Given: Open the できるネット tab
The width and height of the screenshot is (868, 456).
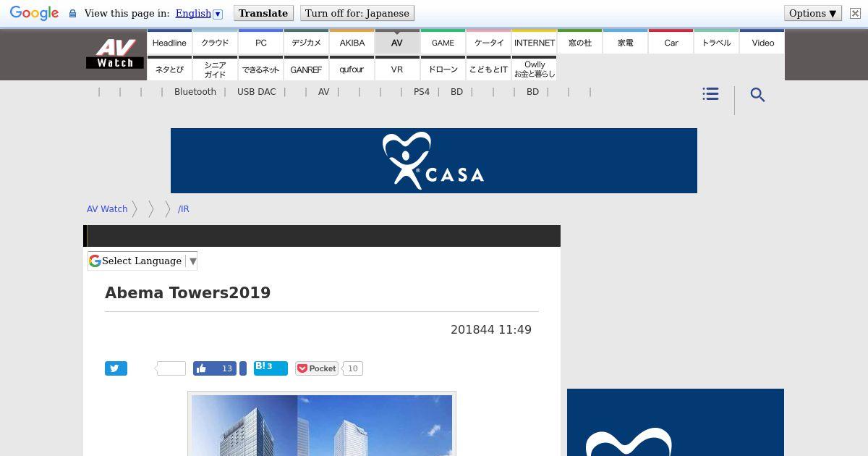Looking at the screenshot, I should click(x=261, y=69).
